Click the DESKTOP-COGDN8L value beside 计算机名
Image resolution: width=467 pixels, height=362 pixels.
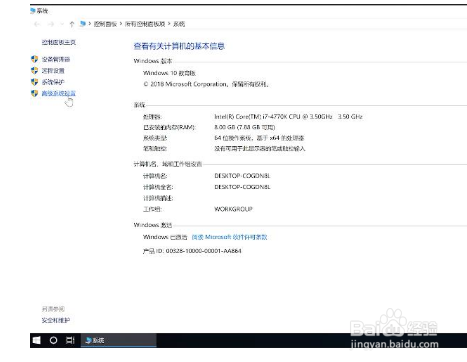pyautogui.click(x=242, y=176)
